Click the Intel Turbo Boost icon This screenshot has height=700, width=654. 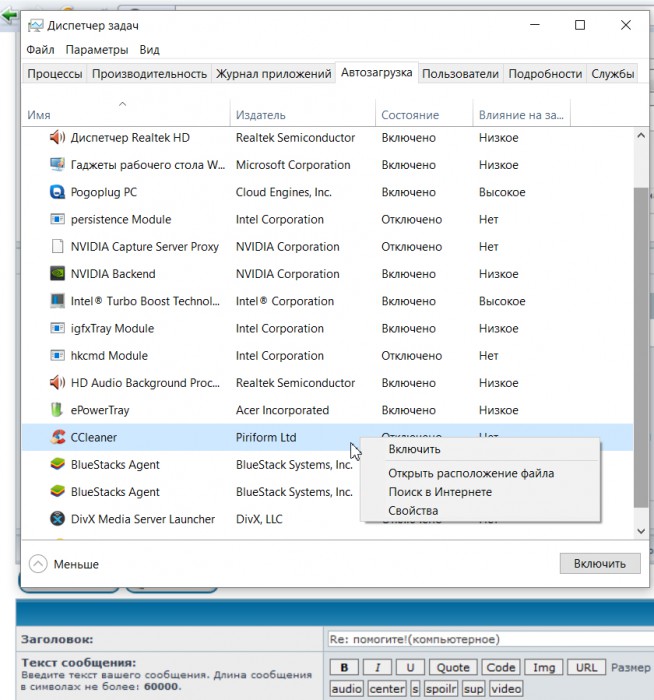point(57,300)
